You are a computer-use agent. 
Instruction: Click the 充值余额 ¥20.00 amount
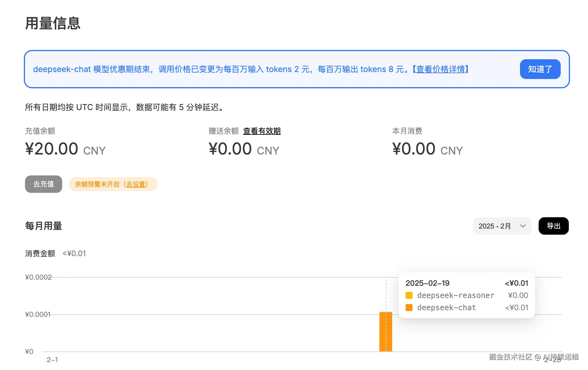(52, 149)
